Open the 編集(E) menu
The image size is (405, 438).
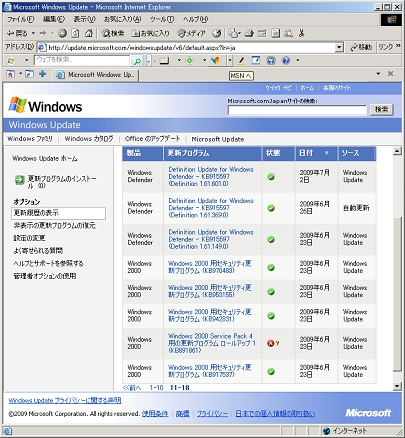(54, 19)
